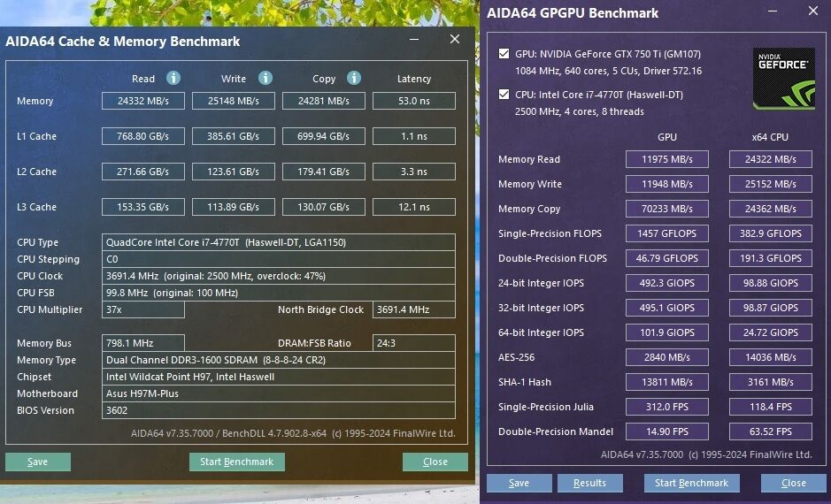The height and width of the screenshot is (504, 831).
Task: Select GPU Double-Precision Mandel 14.90 FPS
Action: point(666,431)
